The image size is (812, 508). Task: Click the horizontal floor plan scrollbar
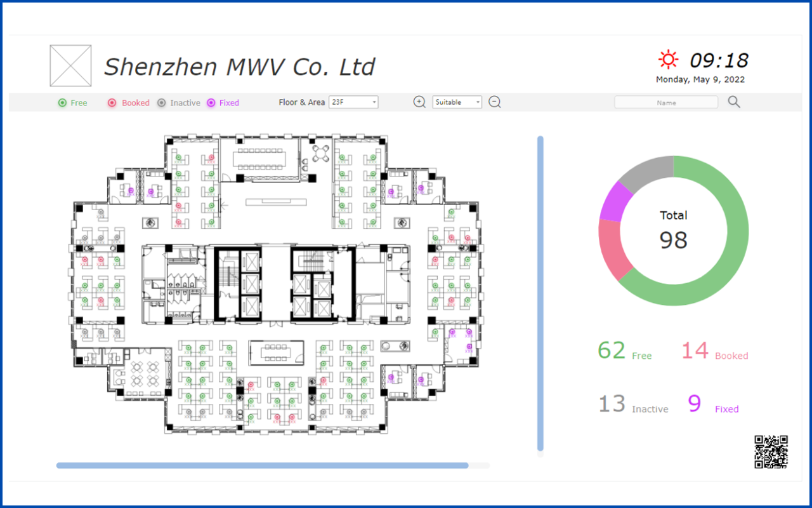point(262,465)
